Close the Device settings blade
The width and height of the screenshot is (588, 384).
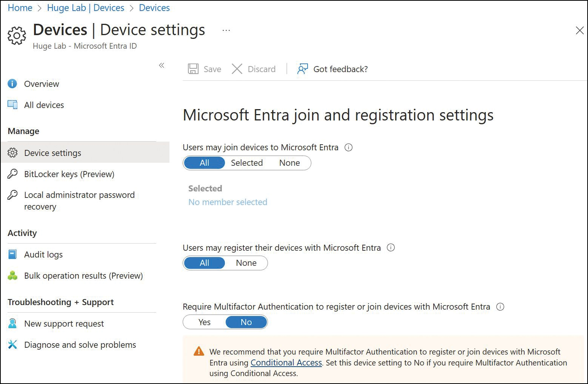coord(580,31)
